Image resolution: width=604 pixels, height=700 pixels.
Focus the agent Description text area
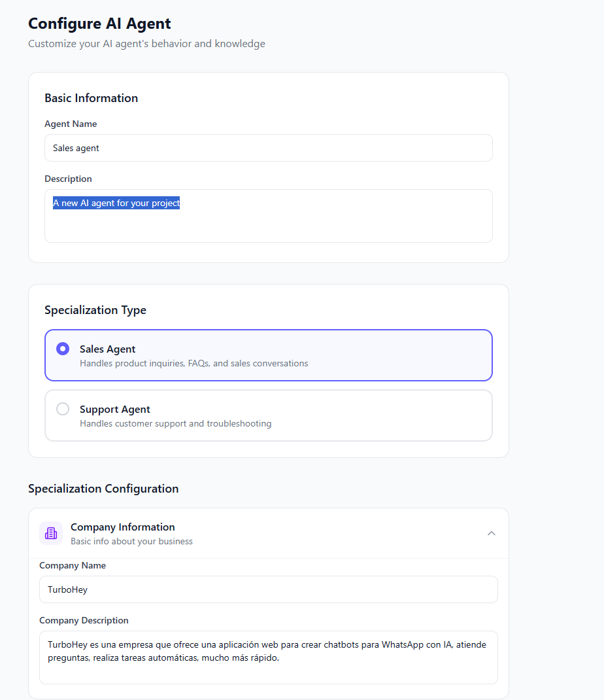pos(268,222)
